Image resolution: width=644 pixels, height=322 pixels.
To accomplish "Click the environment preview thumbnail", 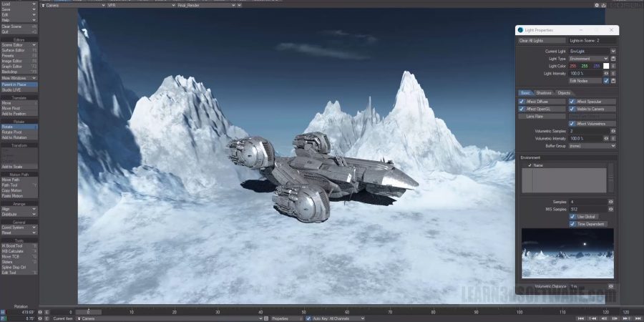I will click(567, 253).
